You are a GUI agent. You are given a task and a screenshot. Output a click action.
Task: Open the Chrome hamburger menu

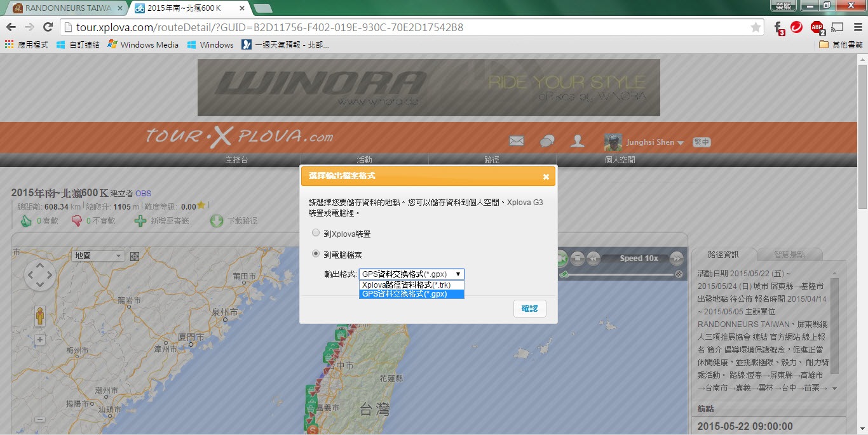coord(857,27)
